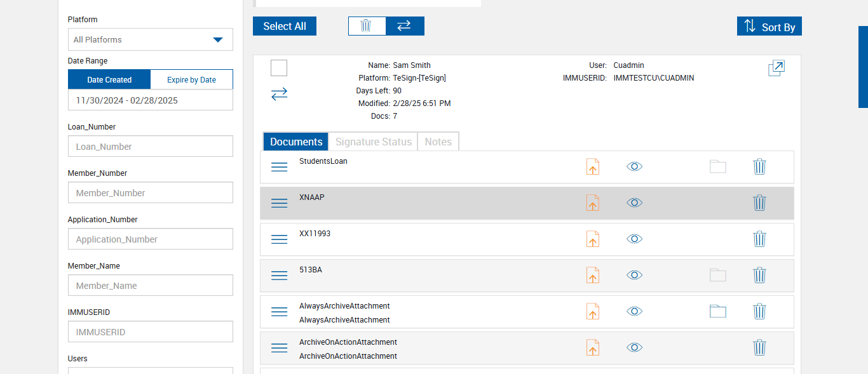The width and height of the screenshot is (868, 374).
Task: Click drag handle for XNAAP document
Action: pyautogui.click(x=280, y=203)
